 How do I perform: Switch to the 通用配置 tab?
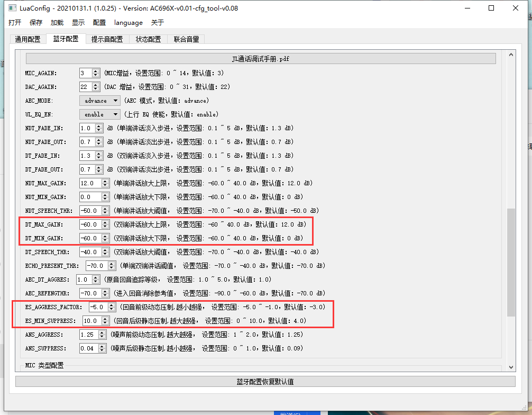[x=27, y=39]
